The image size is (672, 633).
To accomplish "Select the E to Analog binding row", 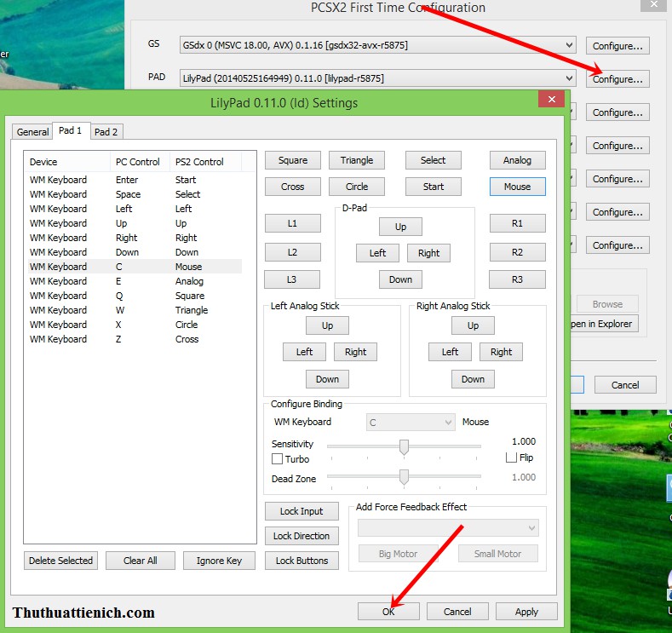I will click(x=135, y=281).
